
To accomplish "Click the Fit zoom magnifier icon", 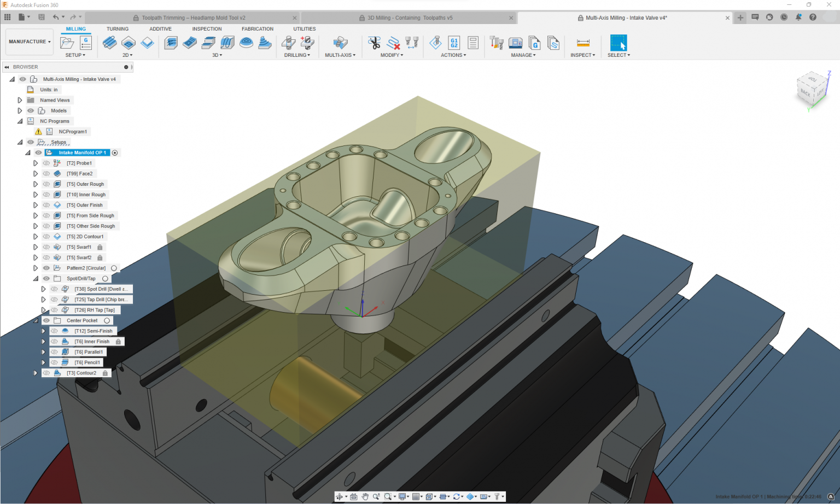I will pos(388,496).
